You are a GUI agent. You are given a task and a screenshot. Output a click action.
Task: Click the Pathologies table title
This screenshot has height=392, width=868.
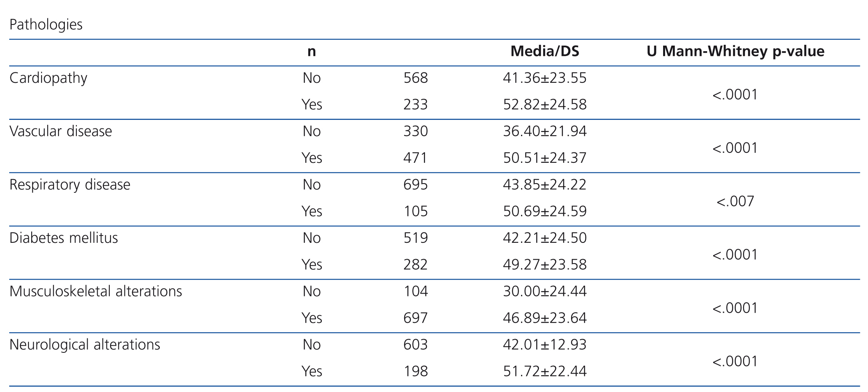[46, 25]
